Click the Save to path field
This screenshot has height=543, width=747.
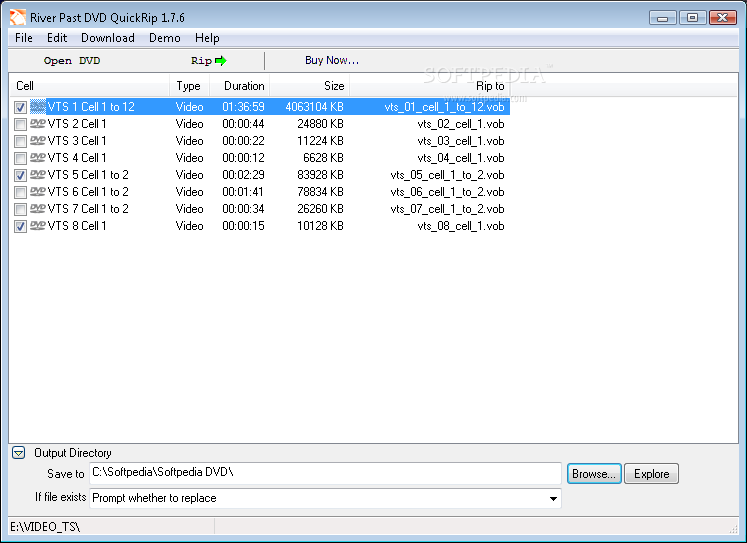pos(325,473)
